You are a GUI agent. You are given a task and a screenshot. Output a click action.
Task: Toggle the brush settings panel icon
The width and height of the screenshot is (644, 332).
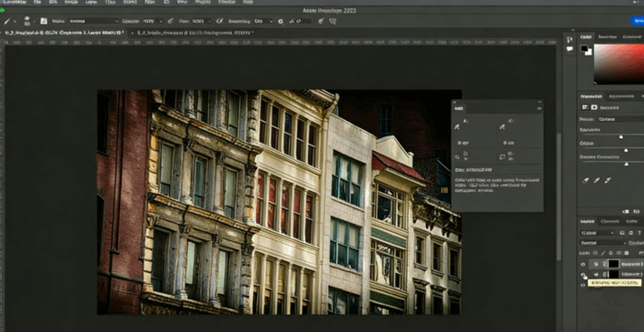(x=44, y=21)
